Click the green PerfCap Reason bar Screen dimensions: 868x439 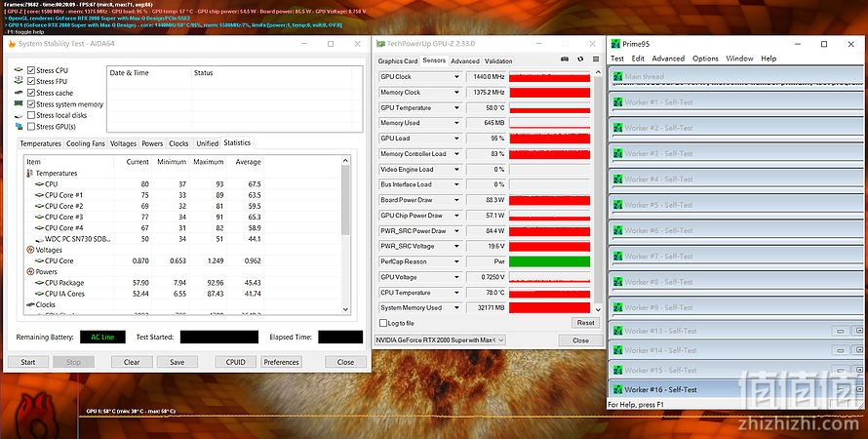click(550, 261)
